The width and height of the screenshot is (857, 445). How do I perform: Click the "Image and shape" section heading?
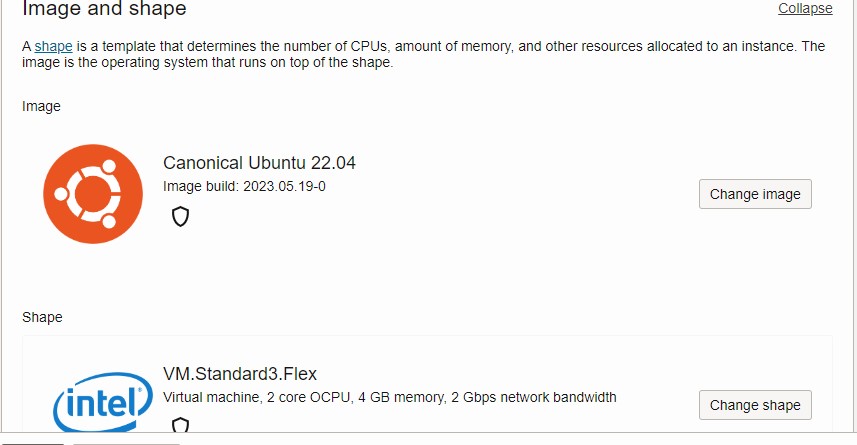(x=104, y=9)
